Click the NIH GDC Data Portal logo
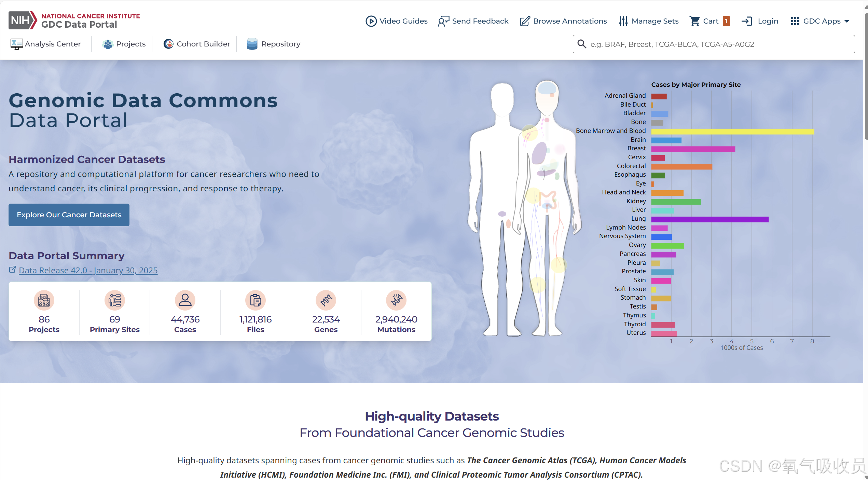The width and height of the screenshot is (868, 480). click(74, 20)
